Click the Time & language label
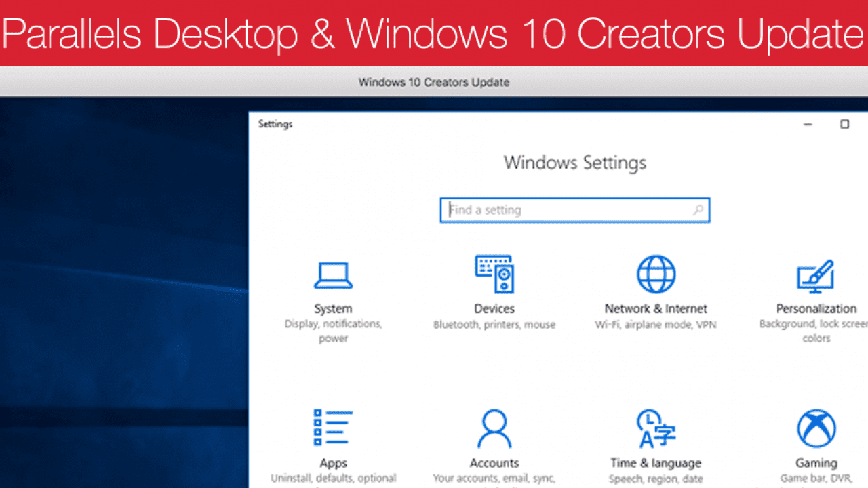This screenshot has width=868, height=488. click(656, 463)
